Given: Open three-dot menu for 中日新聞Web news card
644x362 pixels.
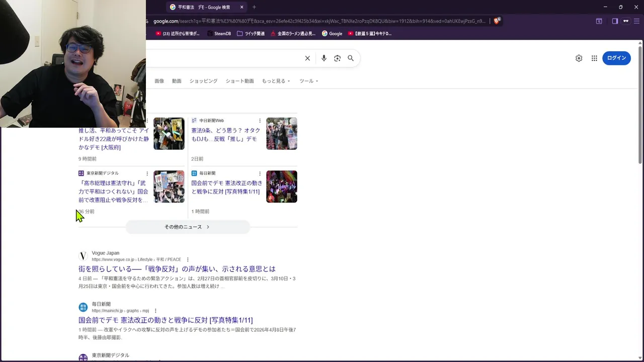Looking at the screenshot, I should click(x=260, y=121).
